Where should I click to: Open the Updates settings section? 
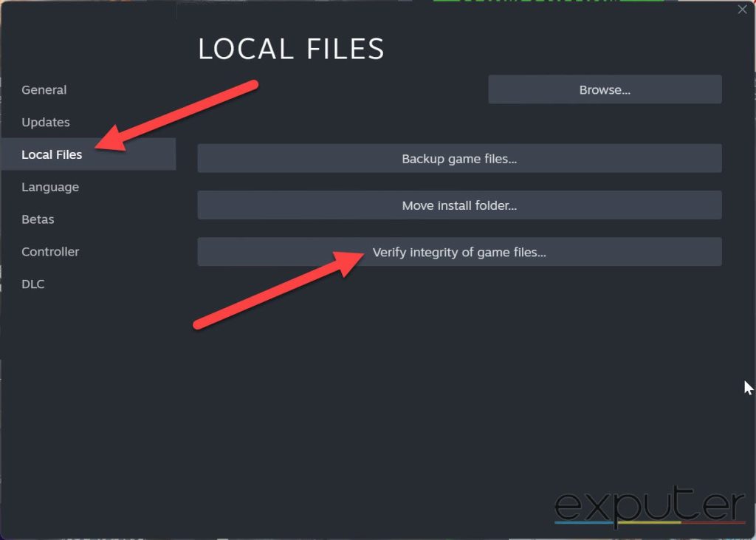click(x=46, y=122)
